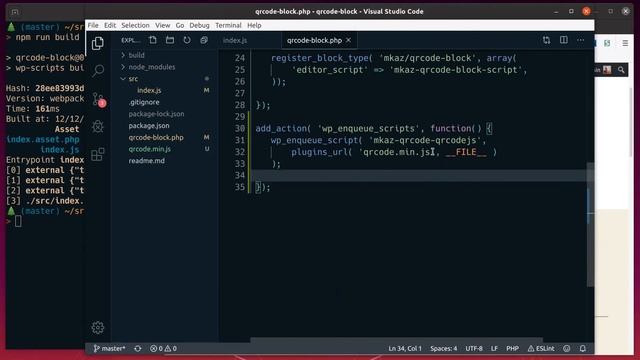Open the editor More Actions ellipsis
The height and width of the screenshot is (360, 640).
[x=580, y=40]
